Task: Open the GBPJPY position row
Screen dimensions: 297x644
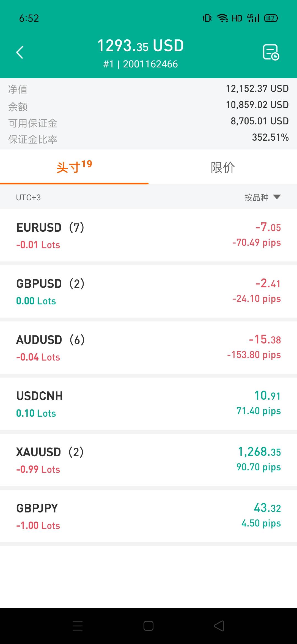Action: pyautogui.click(x=148, y=516)
